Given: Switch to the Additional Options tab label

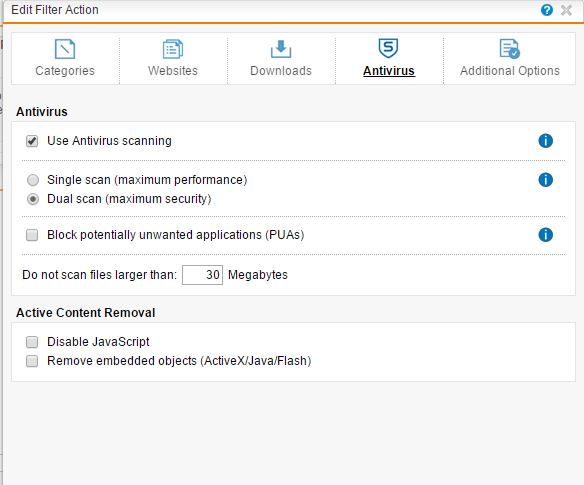Looking at the screenshot, I should 510,71.
